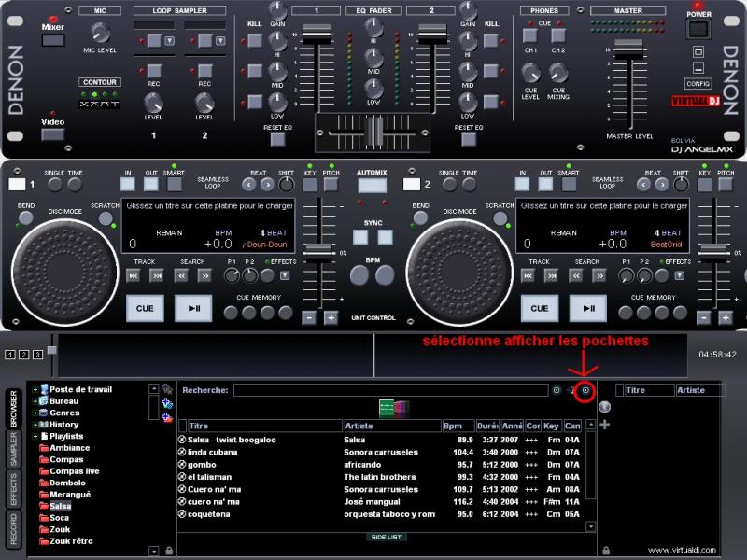
Task: Toggle the left deck SMART loop button
Action: point(174,185)
